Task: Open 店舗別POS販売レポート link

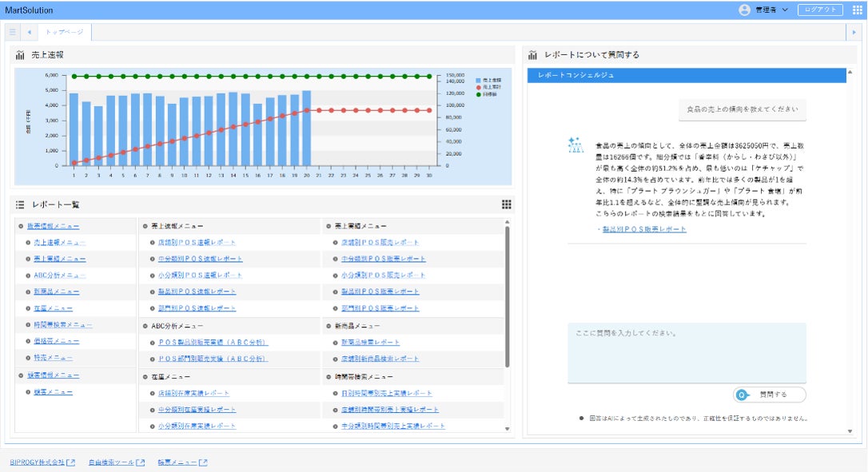Action: (x=380, y=242)
